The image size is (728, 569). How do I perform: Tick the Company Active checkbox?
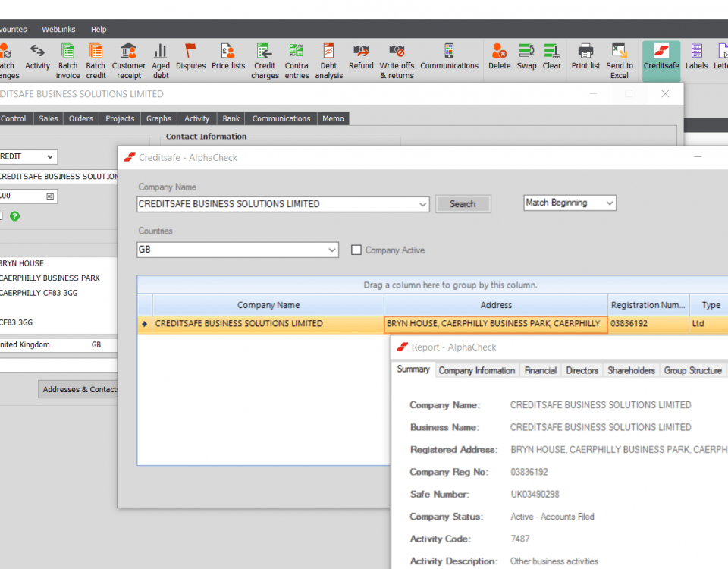coord(356,250)
